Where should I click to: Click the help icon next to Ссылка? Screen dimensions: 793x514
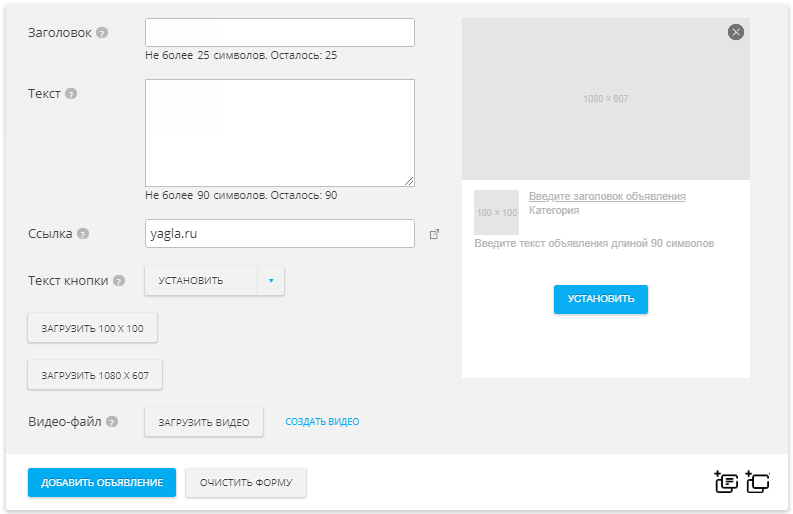(x=83, y=234)
